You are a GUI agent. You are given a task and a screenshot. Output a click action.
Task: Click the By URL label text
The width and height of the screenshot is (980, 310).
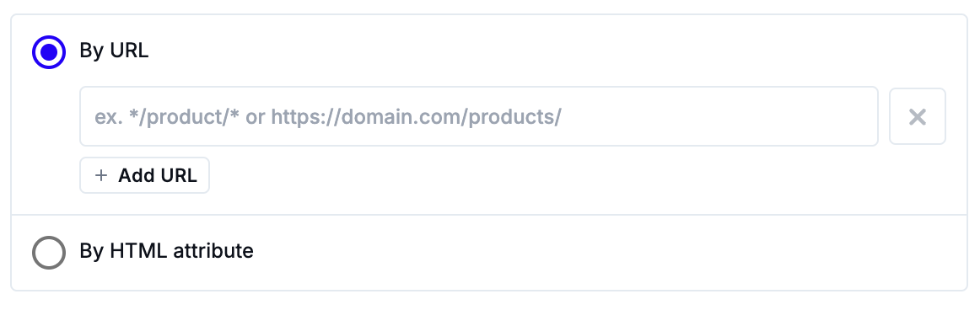(114, 51)
